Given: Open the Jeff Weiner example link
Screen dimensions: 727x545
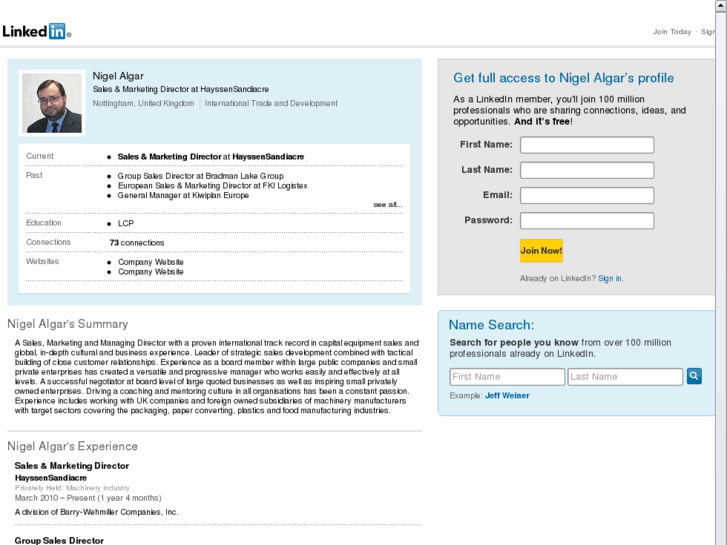Looking at the screenshot, I should tap(507, 396).
